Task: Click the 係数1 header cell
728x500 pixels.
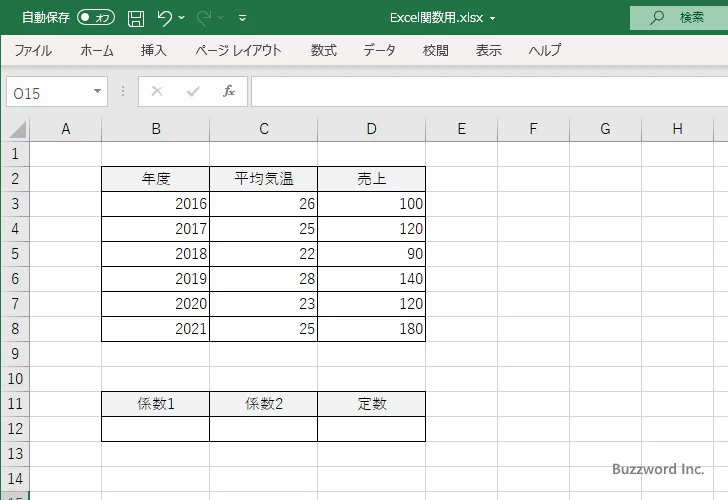Action: coord(156,404)
